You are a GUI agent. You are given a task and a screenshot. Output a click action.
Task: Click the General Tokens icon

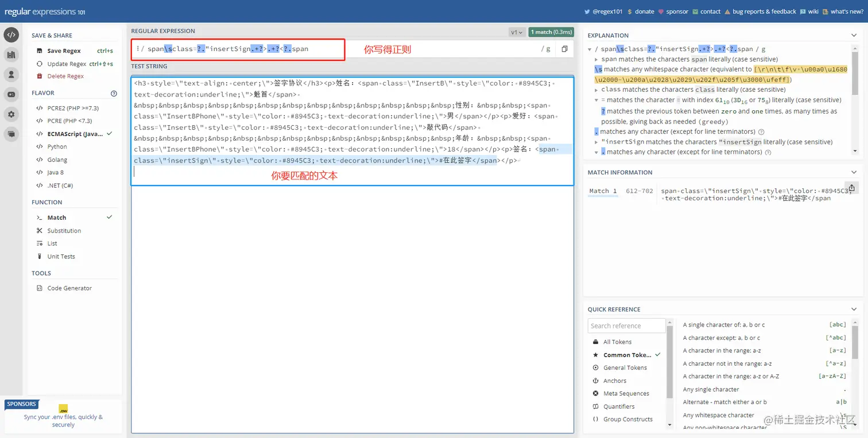click(x=596, y=367)
